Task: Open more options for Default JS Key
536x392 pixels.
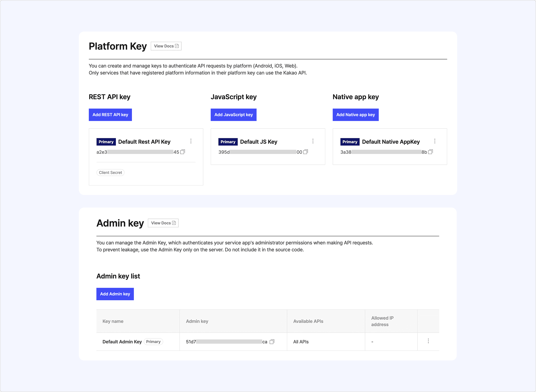Action: click(313, 141)
